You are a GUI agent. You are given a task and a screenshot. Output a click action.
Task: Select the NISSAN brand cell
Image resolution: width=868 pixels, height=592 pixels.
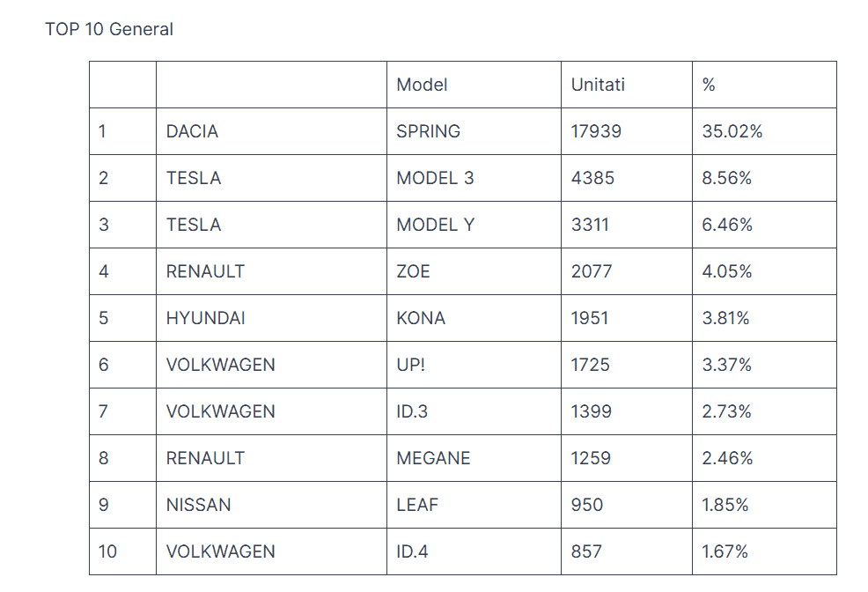[271, 505]
